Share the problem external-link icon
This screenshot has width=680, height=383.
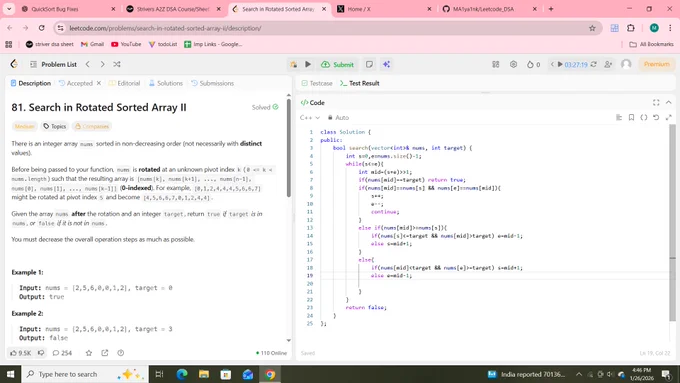105,353
